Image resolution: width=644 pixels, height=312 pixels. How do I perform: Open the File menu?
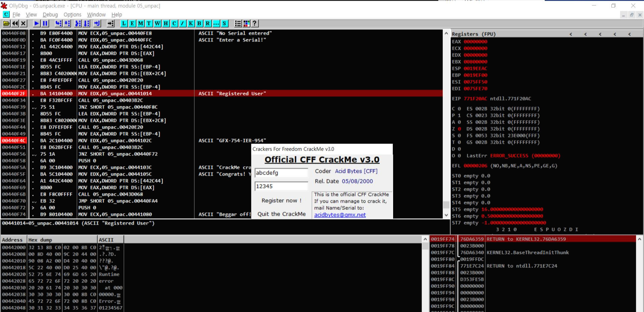(x=16, y=14)
